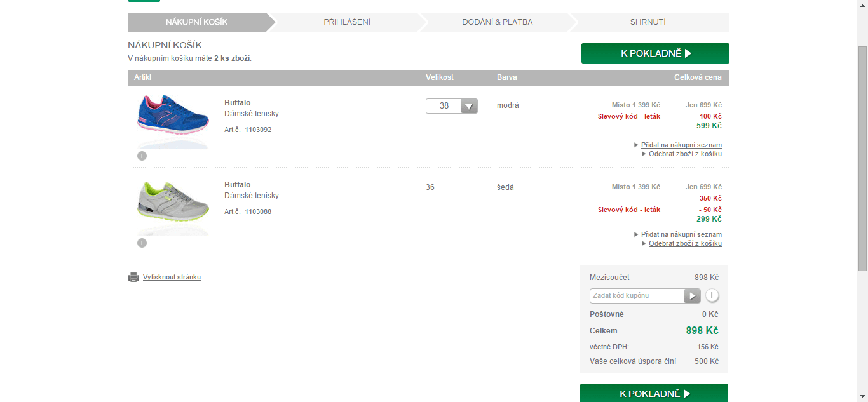Click the Mezisoučet value 898 Kč
The height and width of the screenshot is (402, 868).
pyautogui.click(x=707, y=278)
